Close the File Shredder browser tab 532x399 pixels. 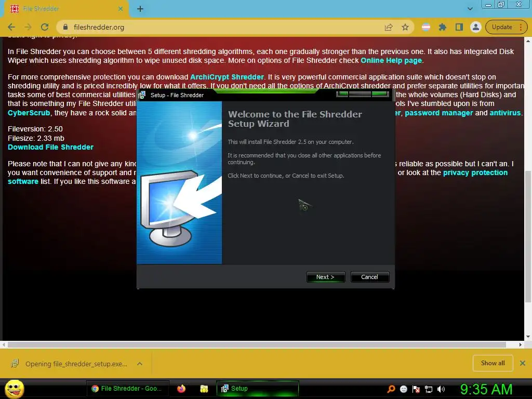pos(121,9)
